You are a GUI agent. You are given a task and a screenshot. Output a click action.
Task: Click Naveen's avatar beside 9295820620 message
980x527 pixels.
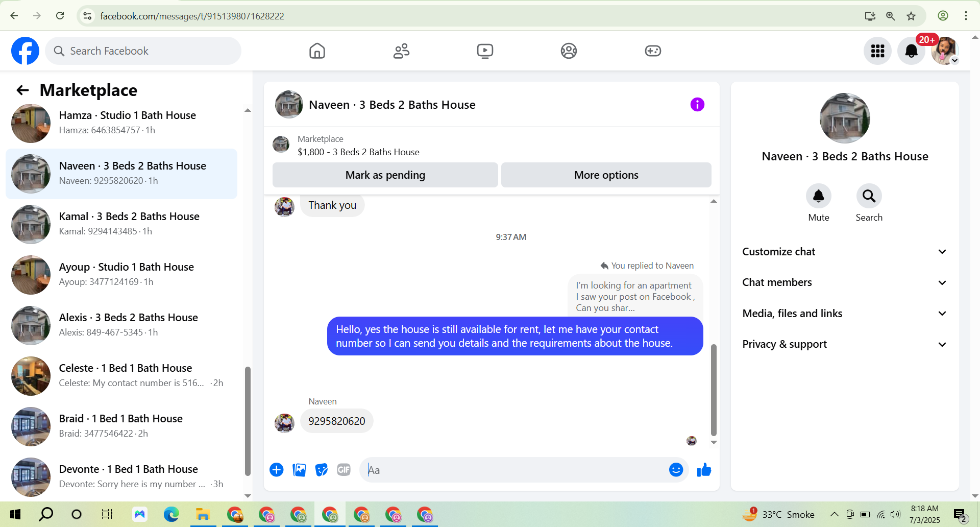tap(284, 423)
